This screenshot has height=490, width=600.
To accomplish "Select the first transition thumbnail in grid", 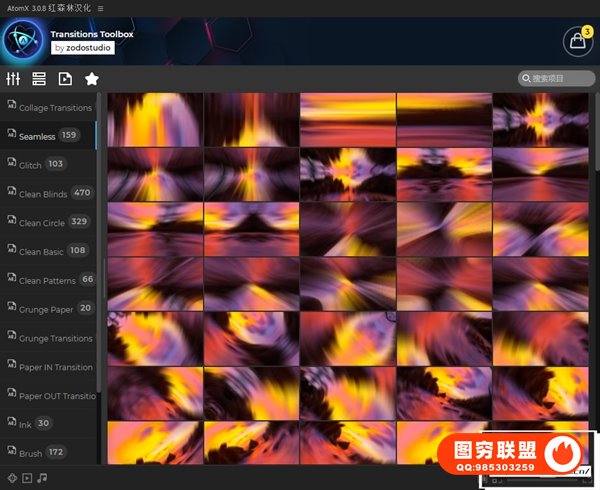I will tap(155, 120).
